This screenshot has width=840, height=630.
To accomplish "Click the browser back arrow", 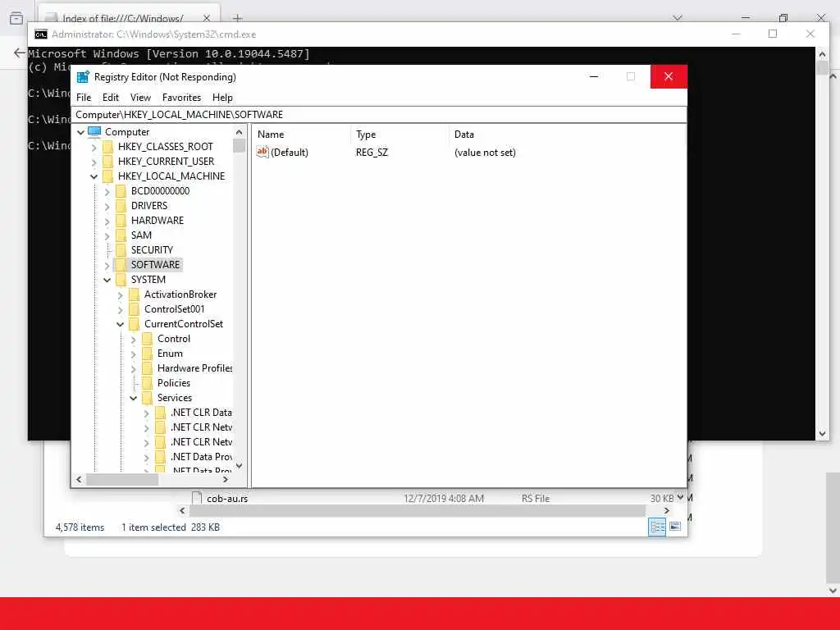I will pyautogui.click(x=20, y=53).
